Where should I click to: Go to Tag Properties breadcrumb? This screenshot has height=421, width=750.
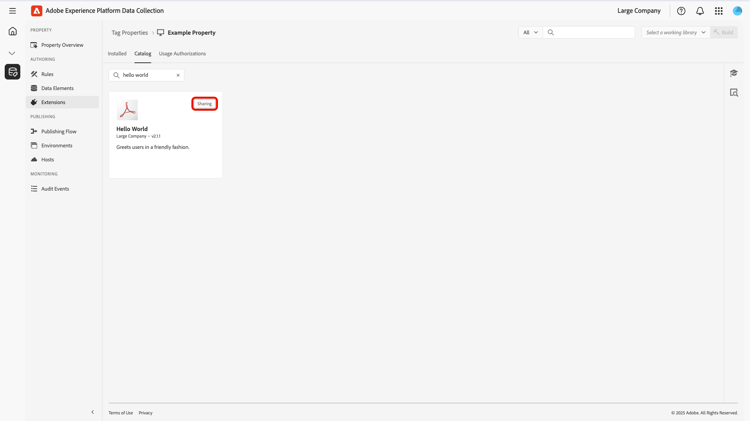coord(130,33)
